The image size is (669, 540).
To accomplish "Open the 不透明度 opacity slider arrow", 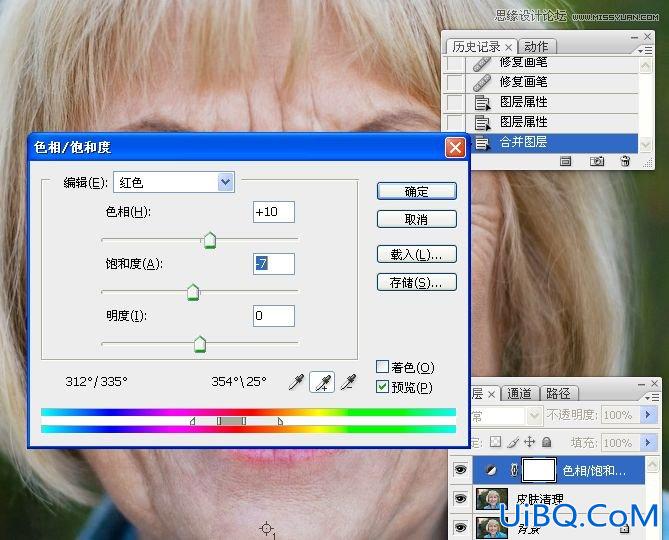I will (x=649, y=415).
